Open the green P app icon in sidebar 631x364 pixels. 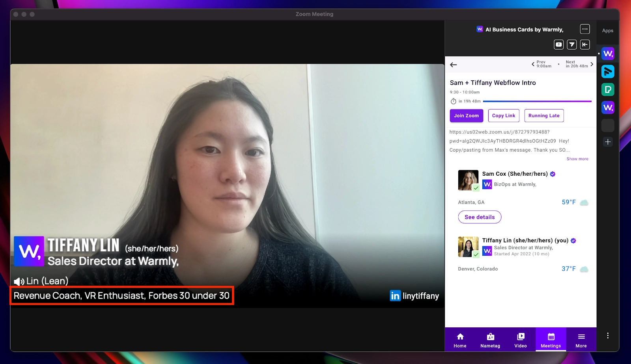[608, 89]
